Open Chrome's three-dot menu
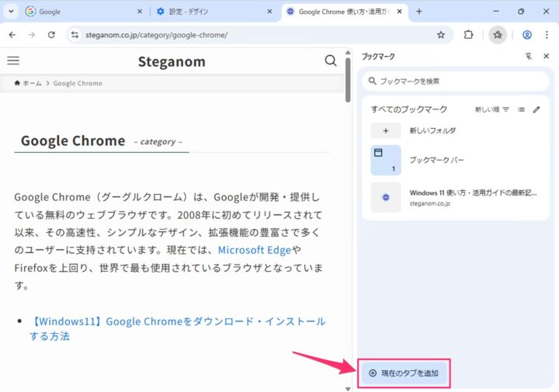Image resolution: width=559 pixels, height=392 pixels. (x=546, y=35)
